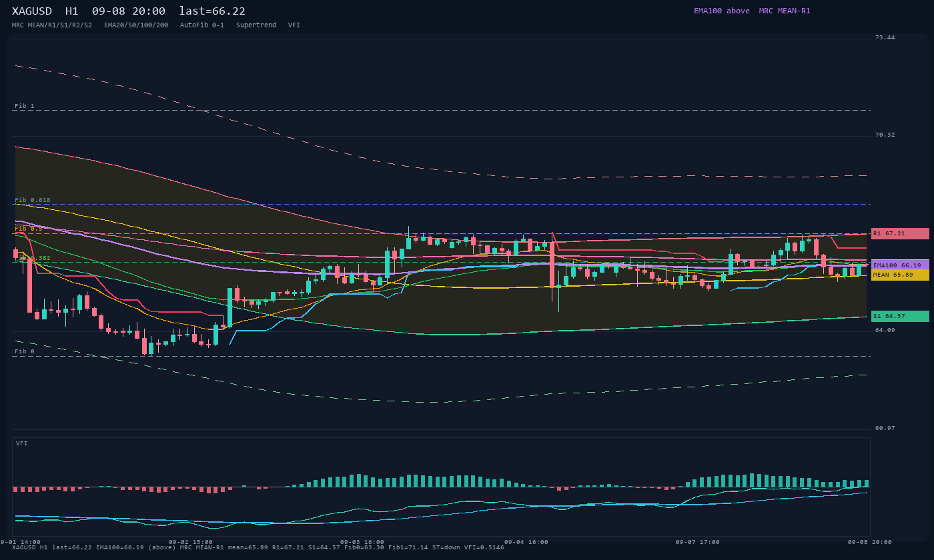Click the 60.97 price axis label
This screenshot has height=560, width=934.
(x=885, y=428)
